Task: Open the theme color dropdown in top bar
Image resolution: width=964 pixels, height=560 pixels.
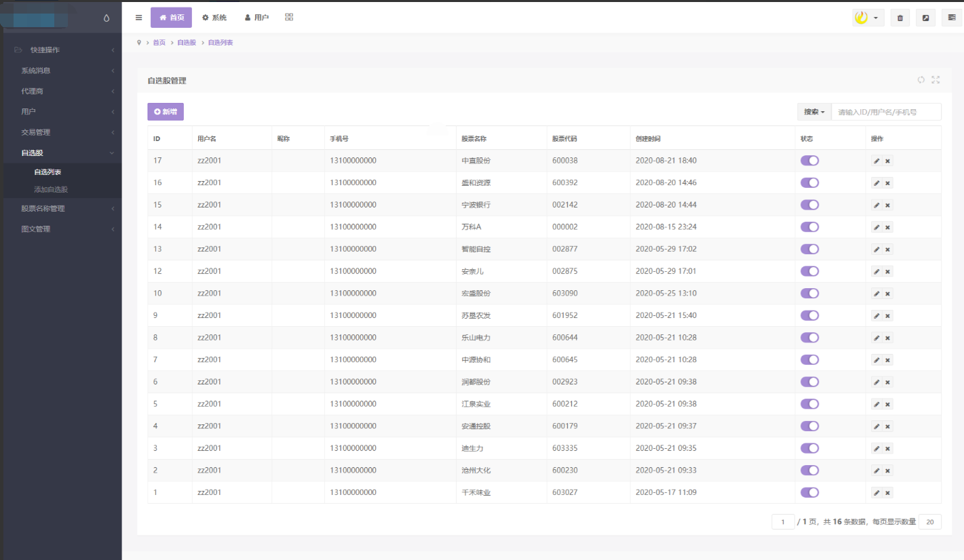Action: 868,18
